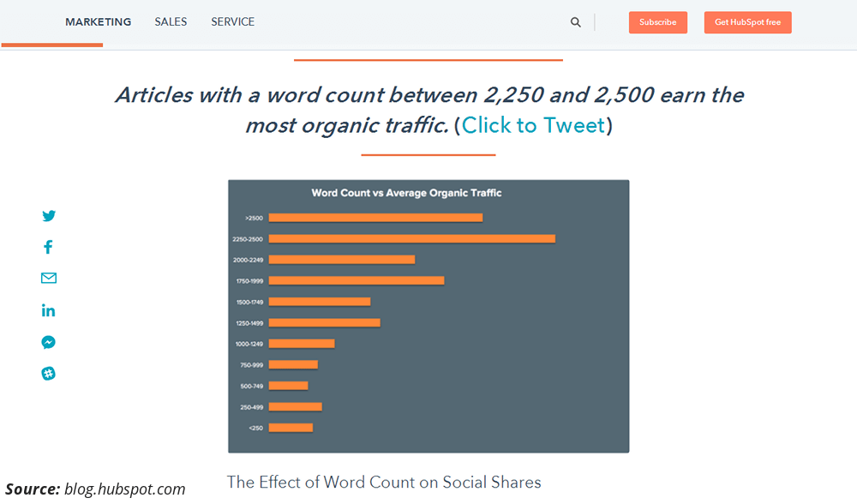Share the article on Facebook

coord(48,247)
